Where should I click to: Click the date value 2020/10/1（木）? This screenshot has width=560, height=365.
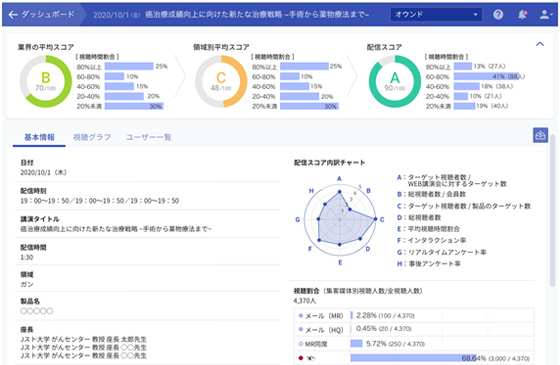44,172
